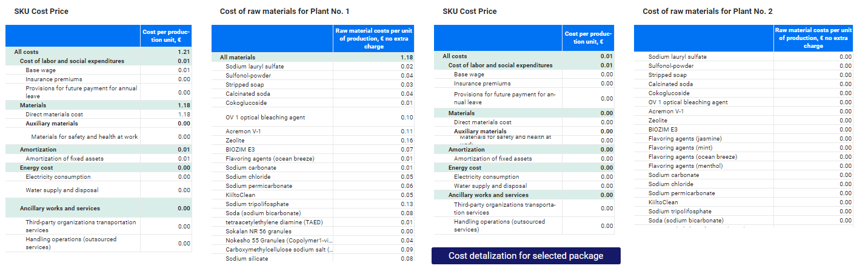This screenshot has height=274, width=868.
Task: Select the Flavoring agents (menthol) row
Action: pyautogui.click(x=743, y=165)
